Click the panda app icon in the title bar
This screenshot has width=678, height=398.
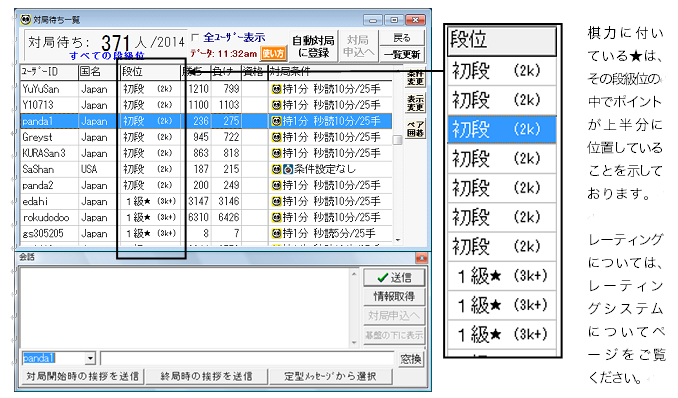pyautogui.click(x=26, y=19)
